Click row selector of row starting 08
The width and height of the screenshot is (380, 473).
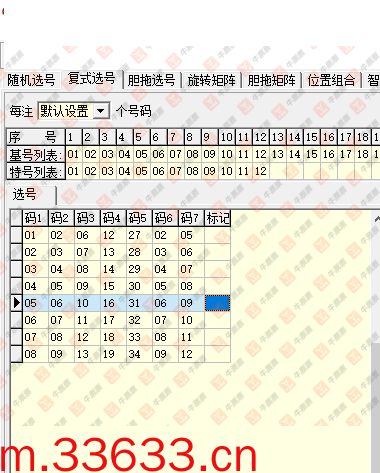(16, 354)
